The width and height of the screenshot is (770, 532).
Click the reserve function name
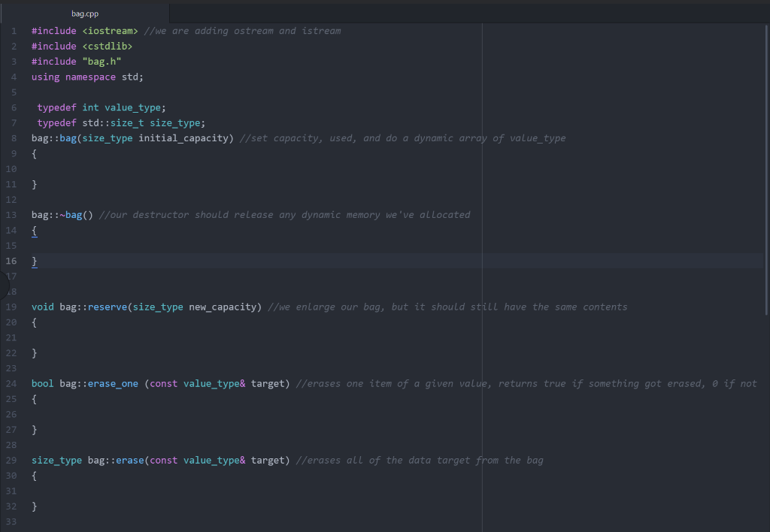click(x=108, y=307)
